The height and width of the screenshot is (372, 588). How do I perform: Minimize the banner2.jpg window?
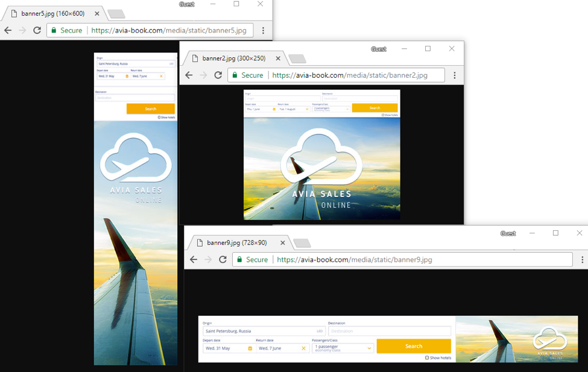(x=404, y=49)
